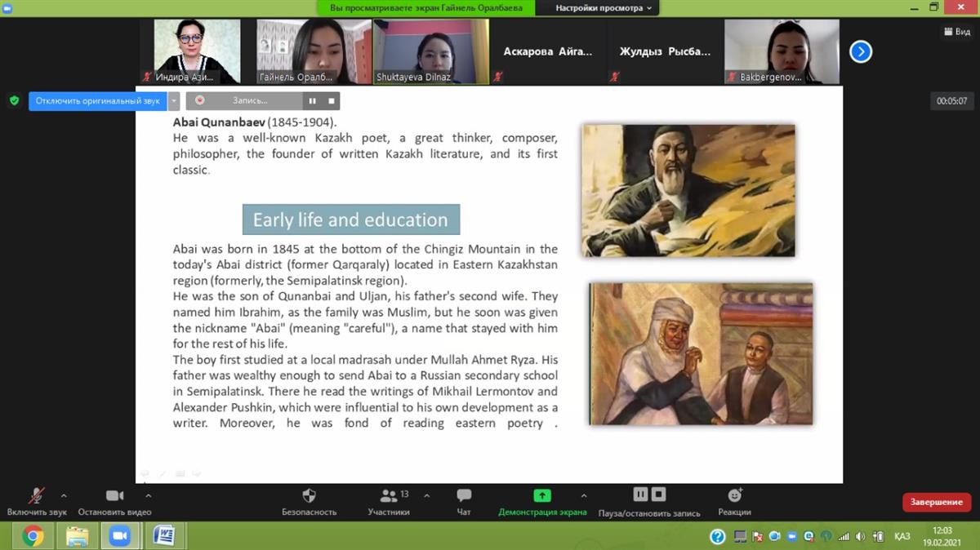
Task: End the meeting with Завершение button
Action: (x=936, y=502)
